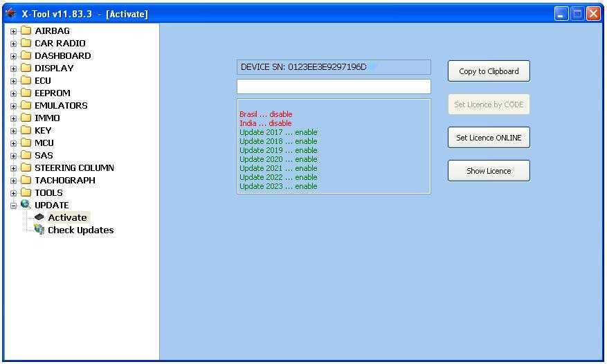607x364 pixels.
Task: Click the MCU folder icon
Action: (x=26, y=143)
